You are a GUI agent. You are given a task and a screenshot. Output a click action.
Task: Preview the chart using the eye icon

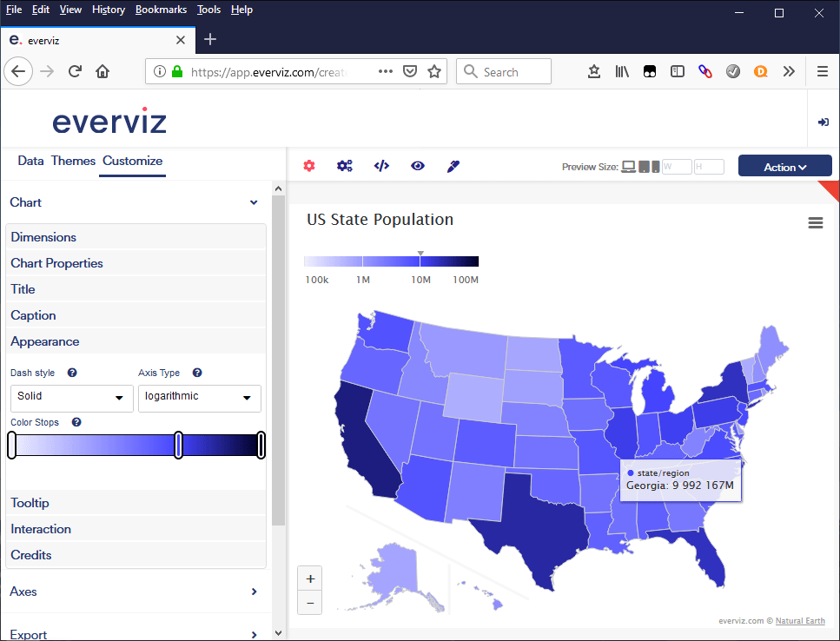(x=418, y=166)
